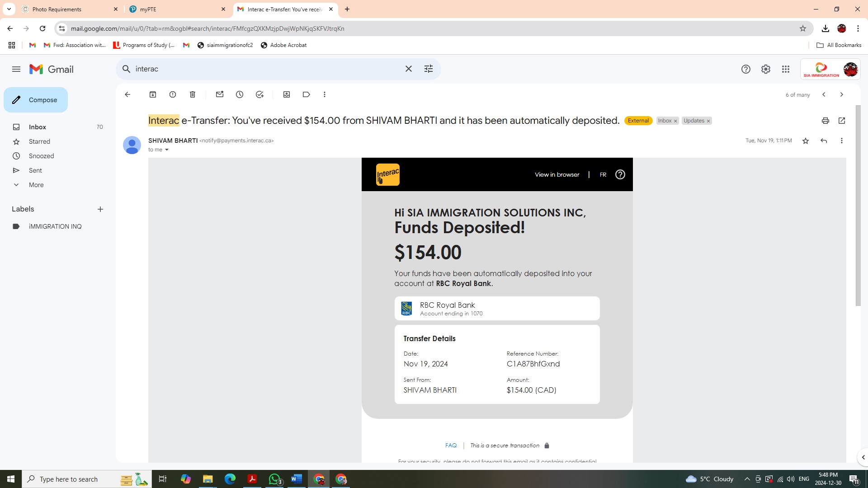Open toolbar More options menu
The width and height of the screenshot is (868, 488).
[325, 94]
